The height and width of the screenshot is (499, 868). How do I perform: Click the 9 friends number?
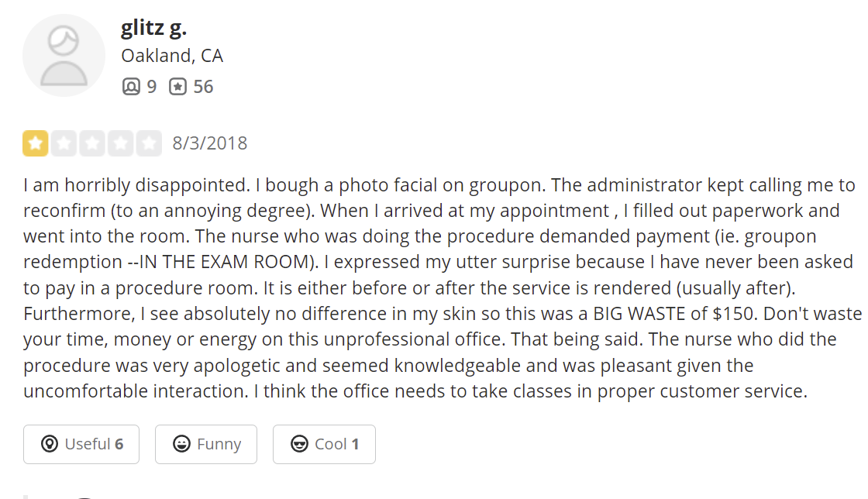click(x=151, y=87)
